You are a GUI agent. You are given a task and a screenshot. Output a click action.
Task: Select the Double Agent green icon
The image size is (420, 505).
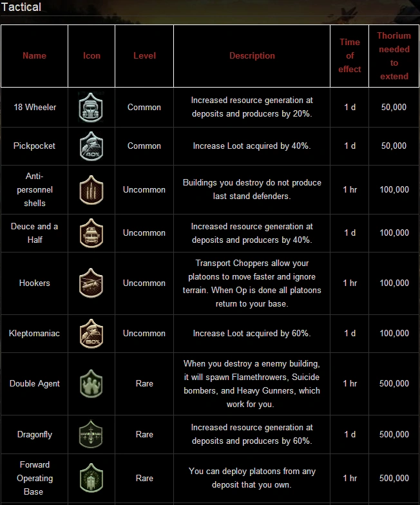click(x=91, y=384)
